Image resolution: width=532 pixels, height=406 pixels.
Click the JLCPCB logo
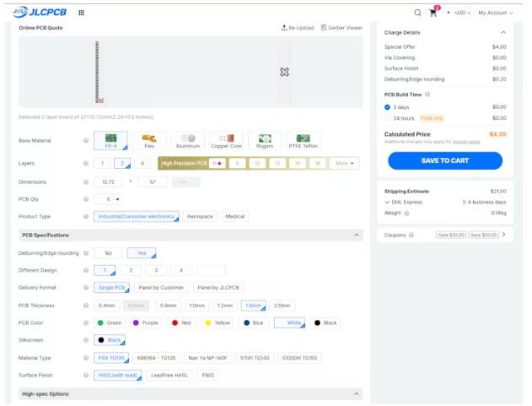pos(40,13)
